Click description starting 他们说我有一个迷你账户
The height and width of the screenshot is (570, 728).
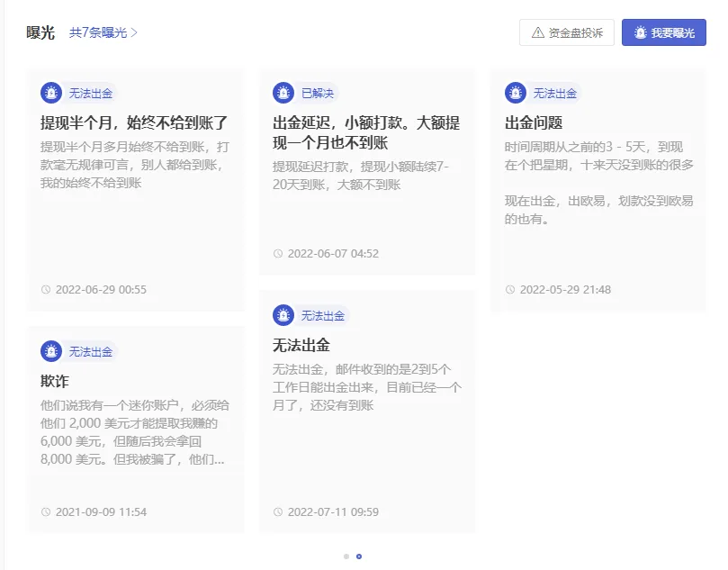tap(135, 432)
